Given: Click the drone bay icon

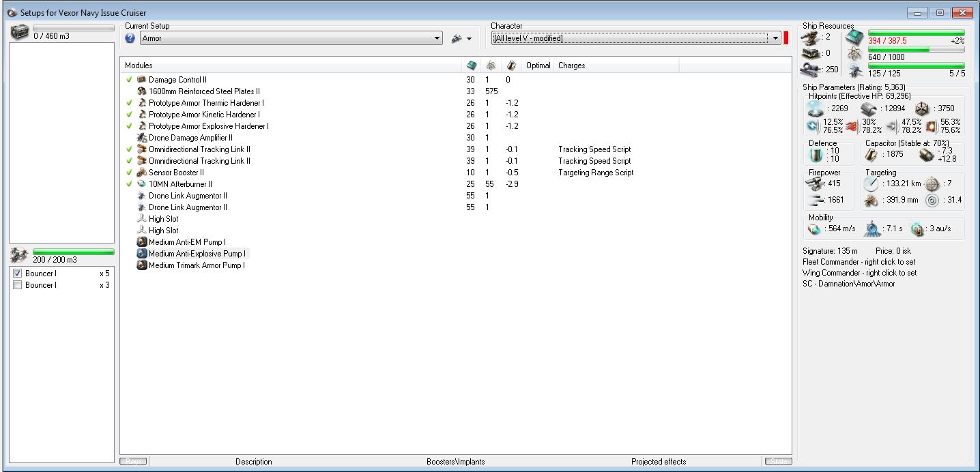Looking at the screenshot, I should point(20,256).
